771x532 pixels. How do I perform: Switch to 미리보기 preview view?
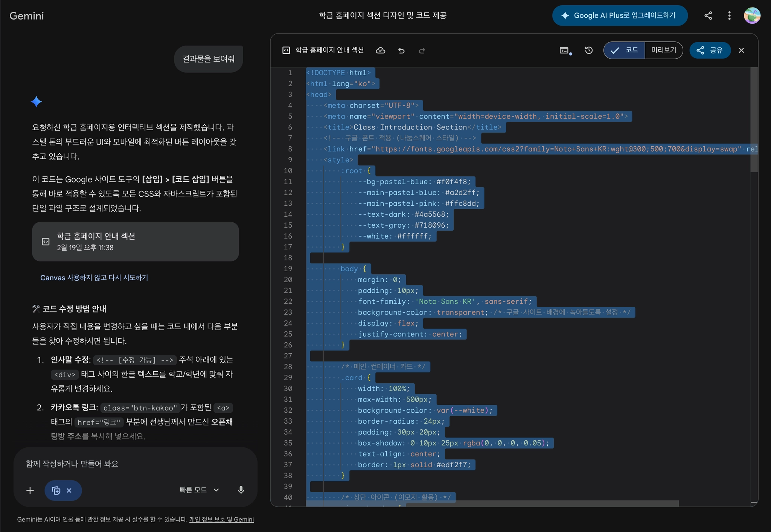pyautogui.click(x=664, y=50)
